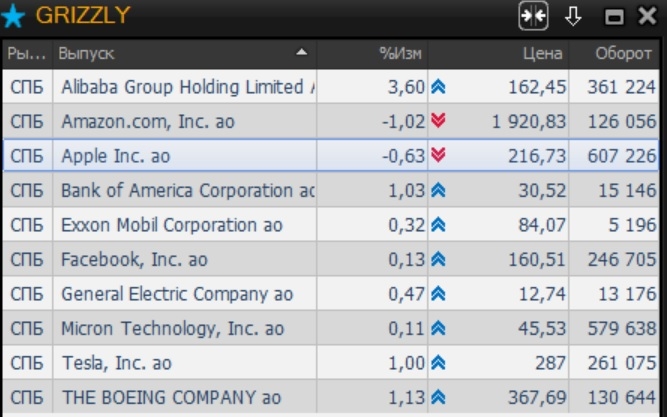The height and width of the screenshot is (417, 667).
Task: Click Tesla's blue up-arrow indicator
Action: [x=438, y=363]
